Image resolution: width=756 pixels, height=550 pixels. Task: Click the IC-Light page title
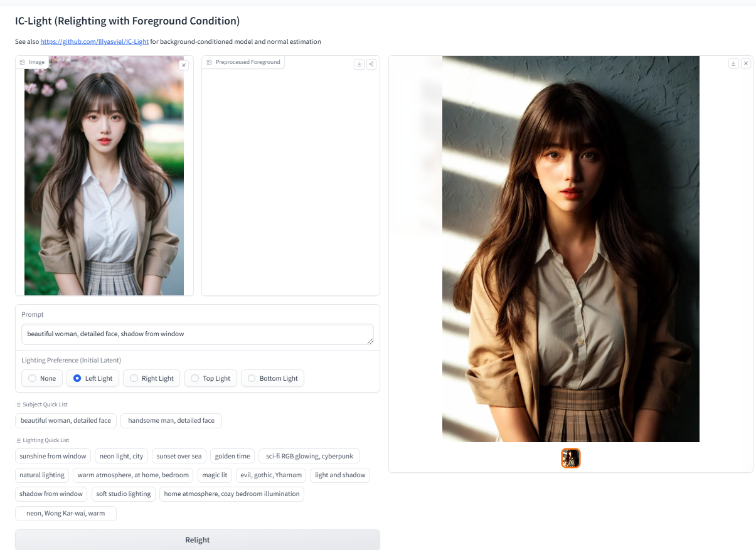[x=127, y=21]
